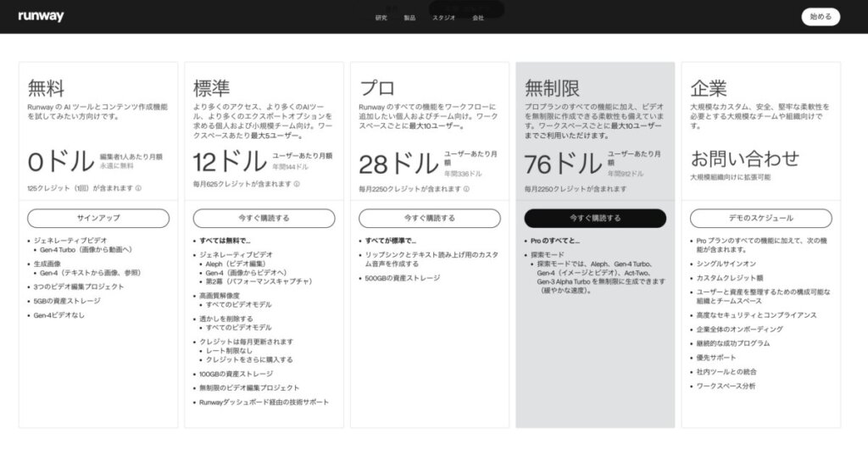Click the シングルサインオン feature

coord(726,264)
